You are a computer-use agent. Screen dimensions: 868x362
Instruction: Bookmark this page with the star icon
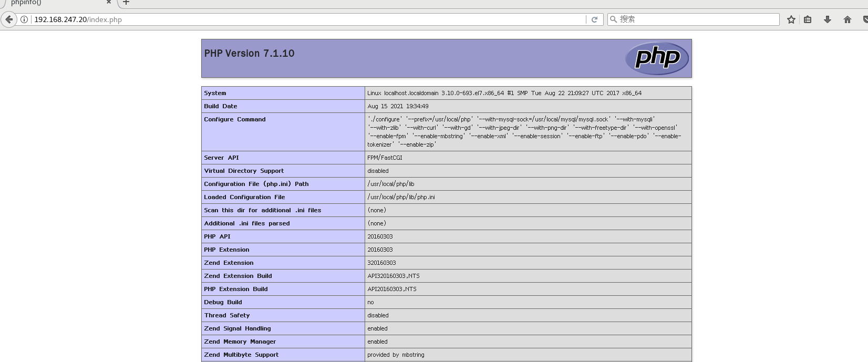click(x=791, y=19)
